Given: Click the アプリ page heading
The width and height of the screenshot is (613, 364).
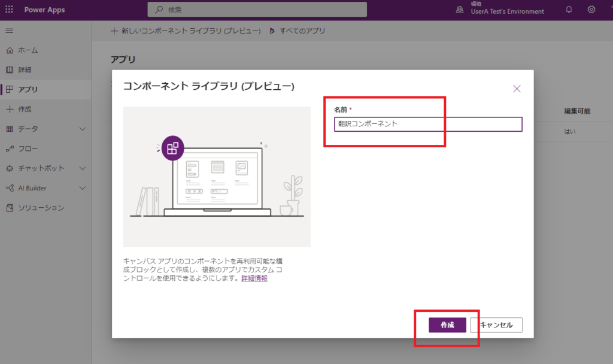Looking at the screenshot, I should 123,59.
